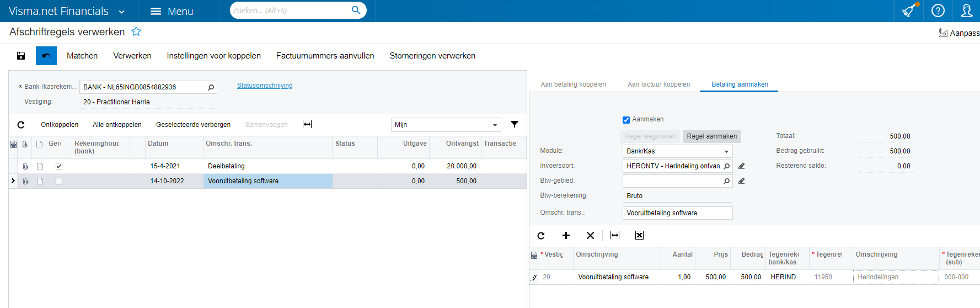Refresh the bank statement lines grid
This screenshot has height=308, width=980.
tap(21, 125)
